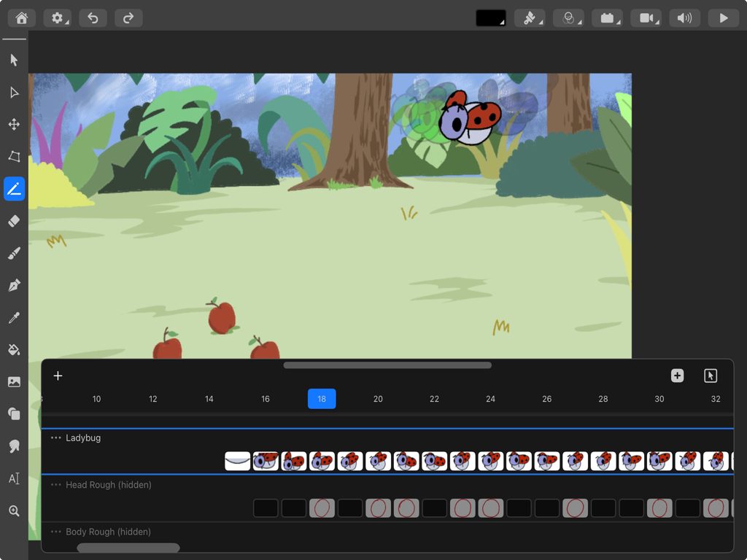Select the Paint Bucket fill tool

tap(13, 349)
